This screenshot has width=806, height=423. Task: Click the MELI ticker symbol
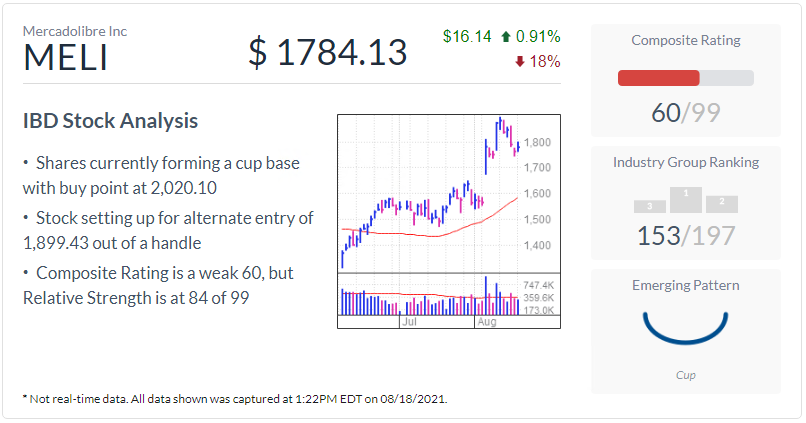tap(64, 56)
